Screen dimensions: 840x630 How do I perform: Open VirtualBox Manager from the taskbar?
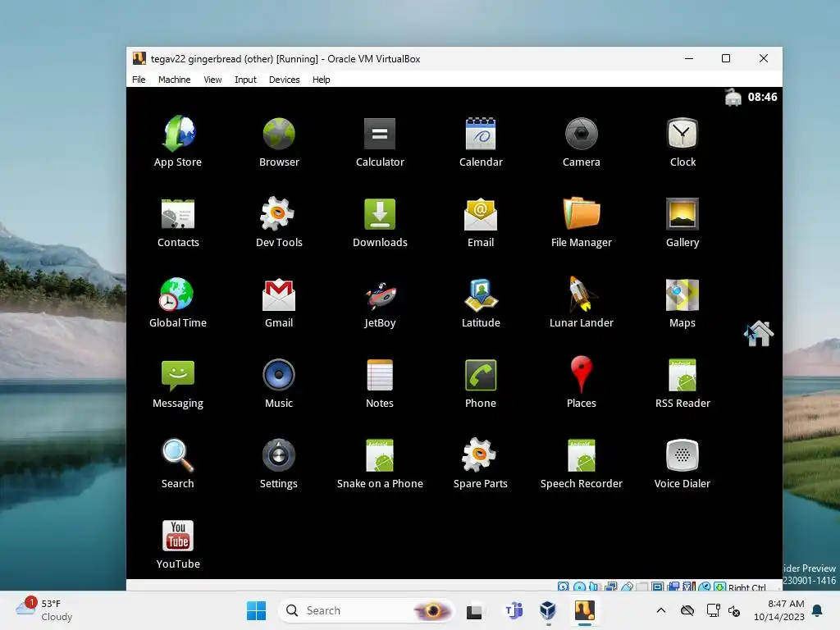pos(547,610)
